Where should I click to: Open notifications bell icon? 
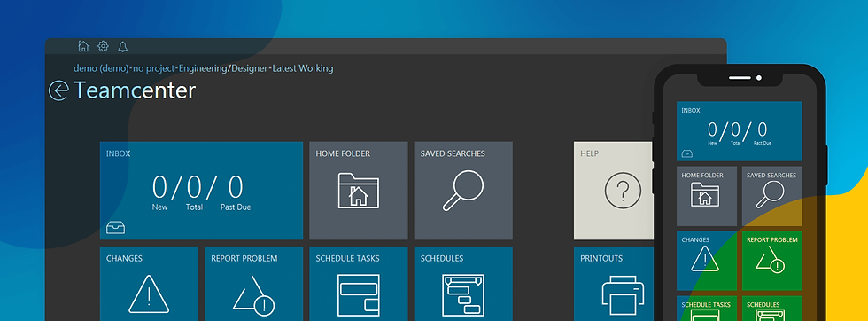point(123,47)
